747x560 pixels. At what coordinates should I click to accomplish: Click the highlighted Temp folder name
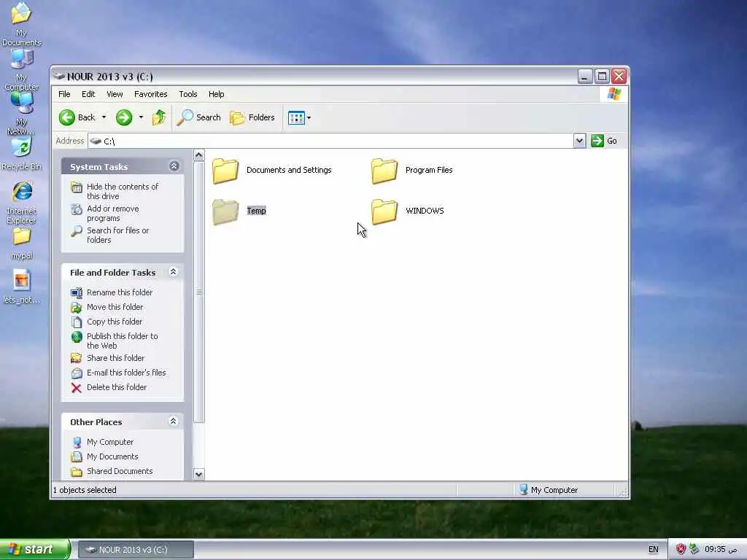click(x=256, y=211)
